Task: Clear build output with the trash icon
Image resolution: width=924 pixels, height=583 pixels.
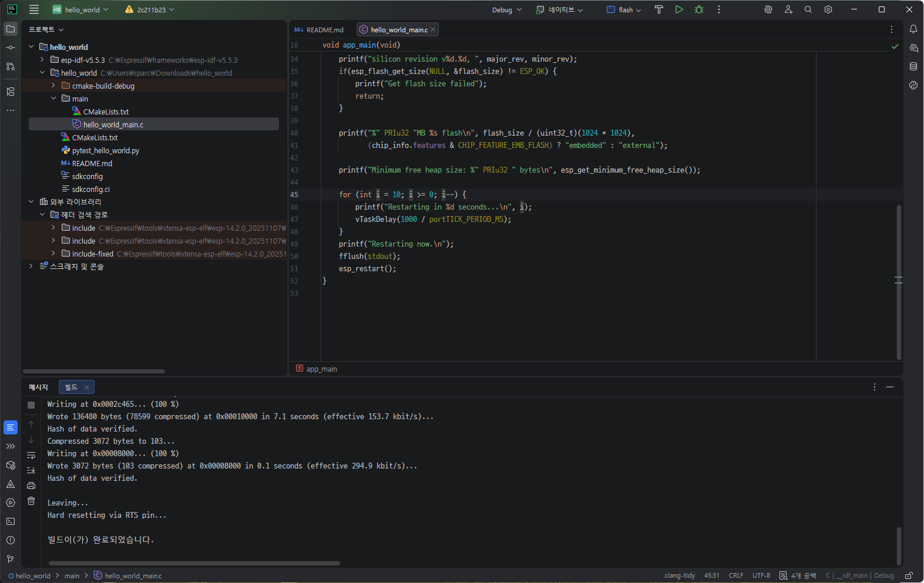Action: point(31,501)
